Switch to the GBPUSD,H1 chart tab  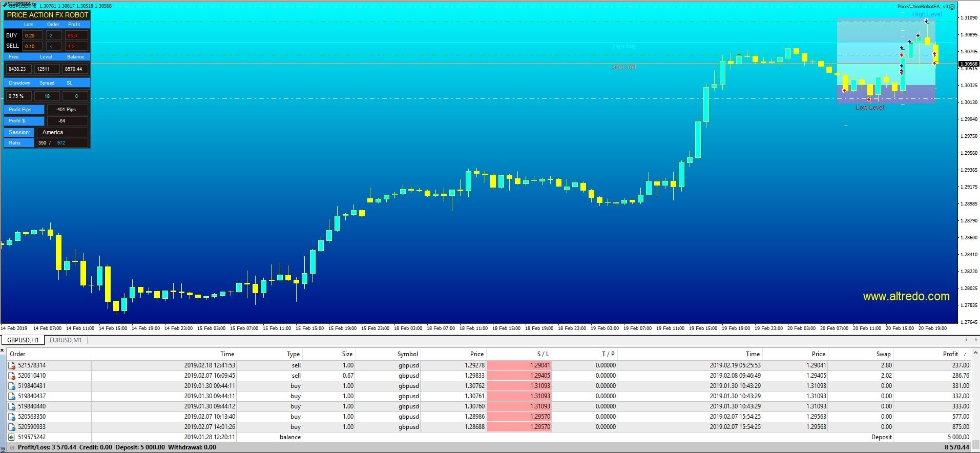[23, 340]
